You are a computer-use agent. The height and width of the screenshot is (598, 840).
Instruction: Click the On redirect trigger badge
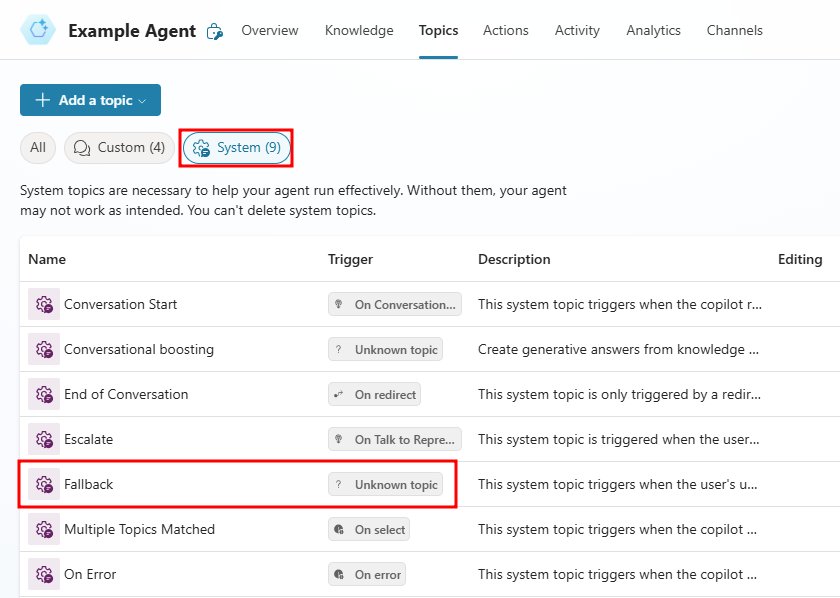[x=374, y=394]
